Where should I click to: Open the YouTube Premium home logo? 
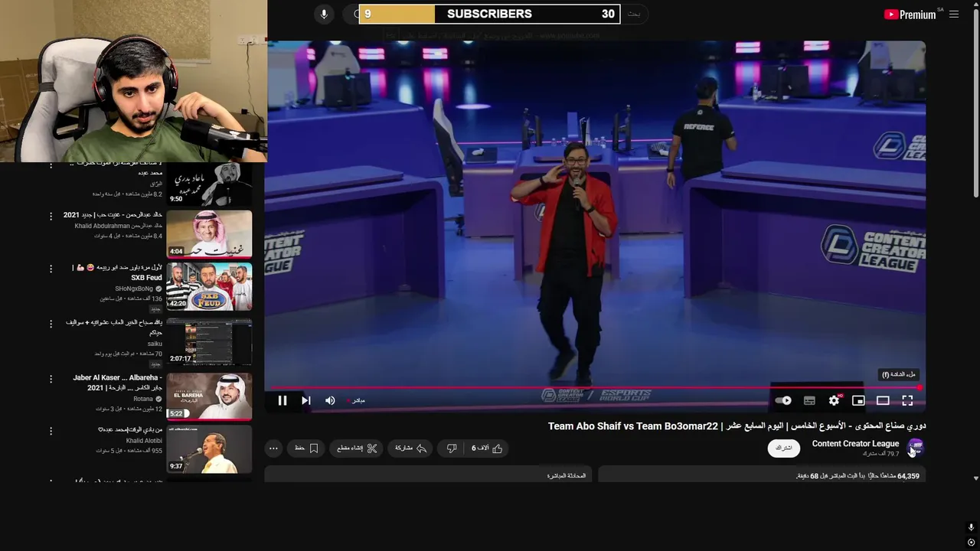[x=910, y=15]
